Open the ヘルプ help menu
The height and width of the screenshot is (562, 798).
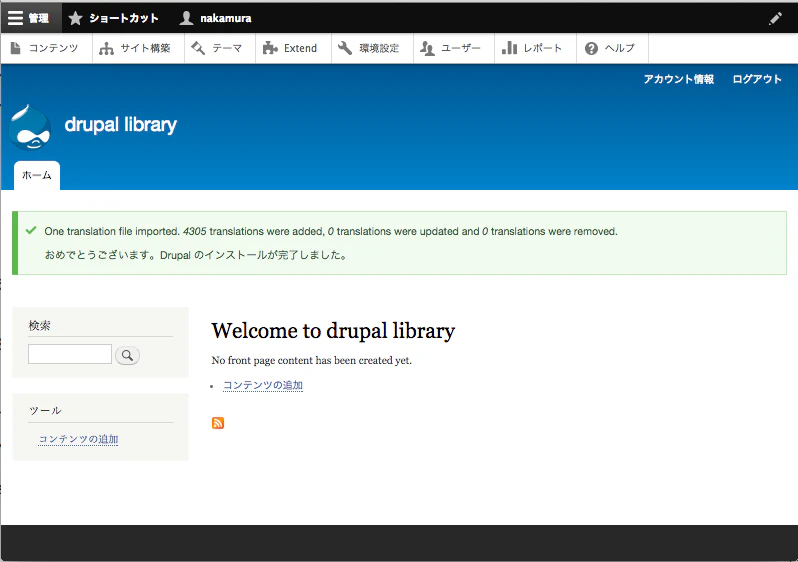coord(610,48)
